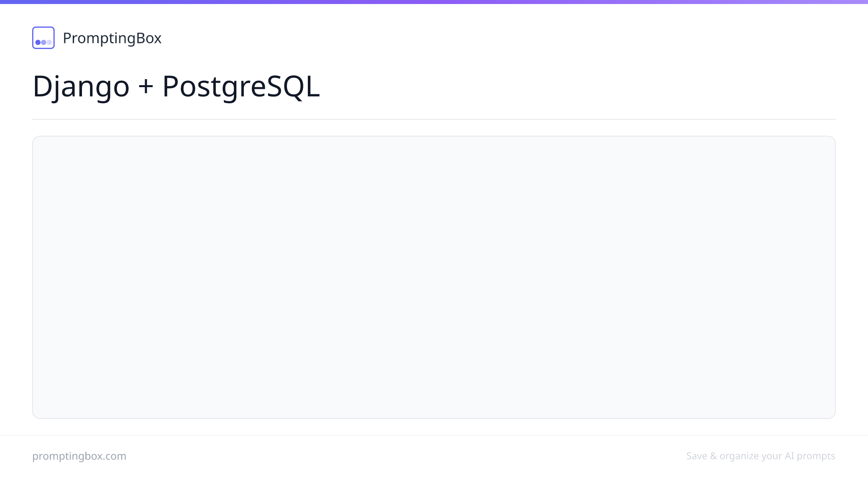Open the PromptingBox brand name link
This screenshot has width=868, height=482.
tap(112, 38)
